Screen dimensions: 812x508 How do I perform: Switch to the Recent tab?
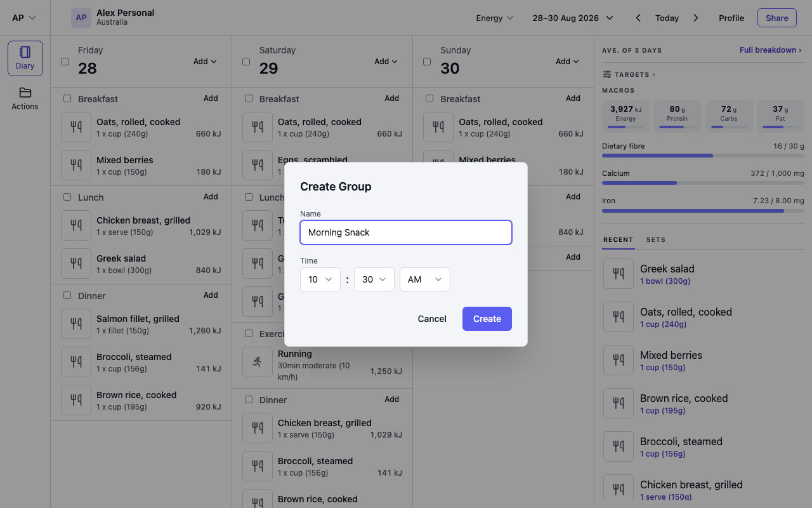[618, 240]
